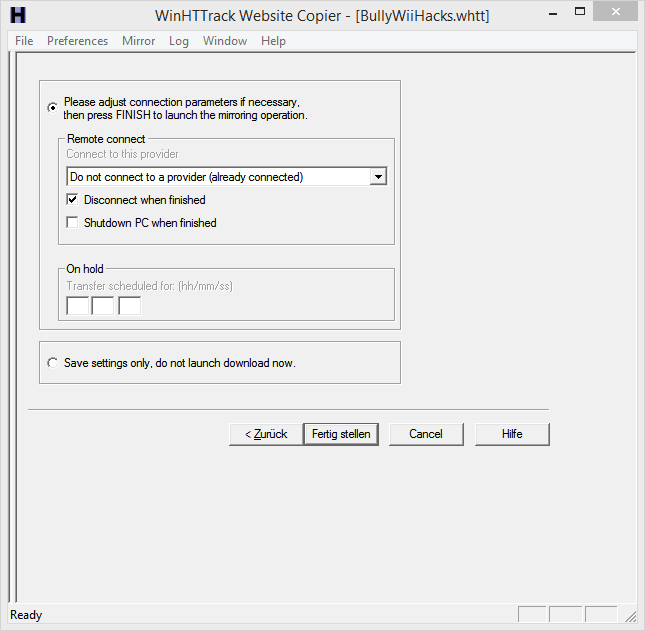Viewport: 645px width, 631px height.
Task: Enable Shutdown PC when finished
Action: [72, 223]
